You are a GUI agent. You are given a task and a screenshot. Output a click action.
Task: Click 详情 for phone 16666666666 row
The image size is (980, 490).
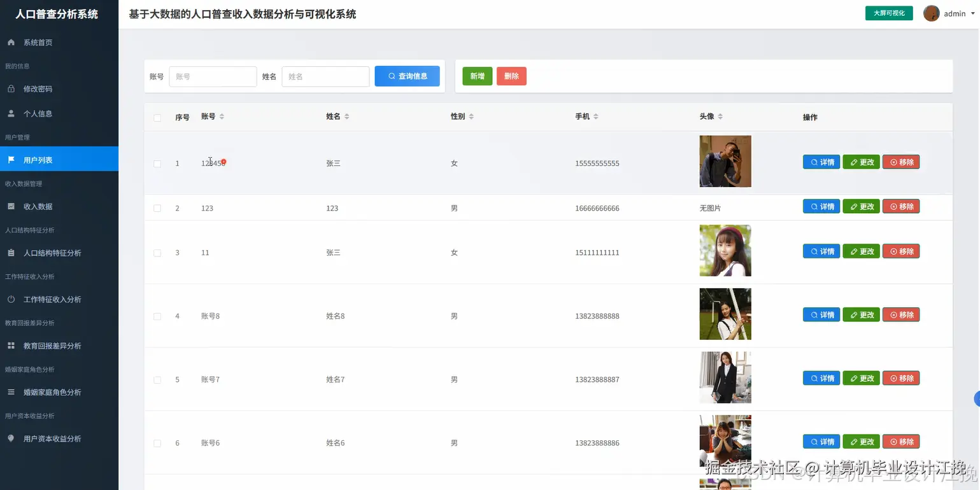point(821,207)
